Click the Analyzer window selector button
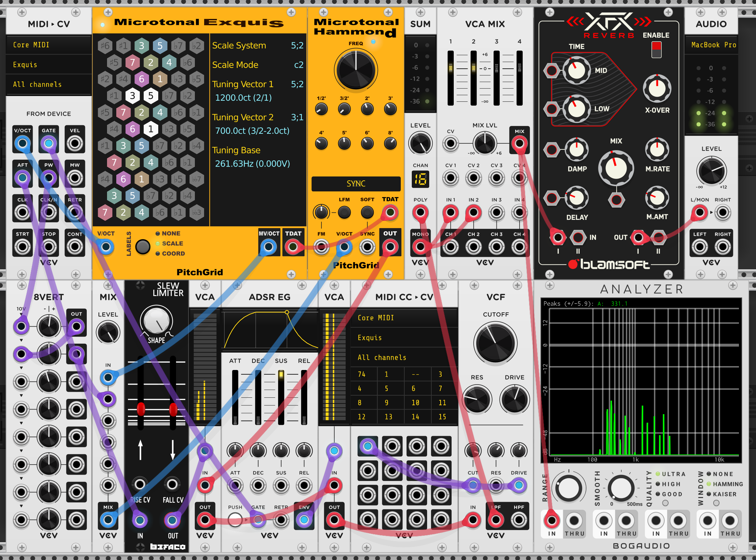 point(717,503)
